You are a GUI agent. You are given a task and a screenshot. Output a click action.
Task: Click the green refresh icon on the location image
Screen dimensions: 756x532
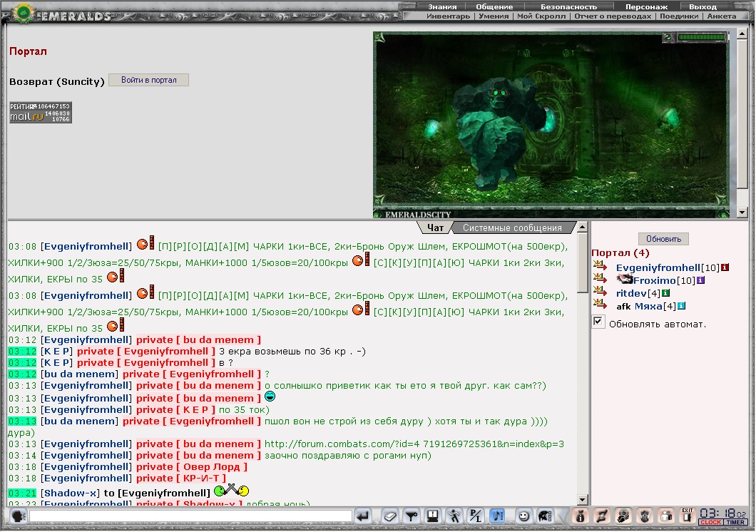[x=668, y=36]
